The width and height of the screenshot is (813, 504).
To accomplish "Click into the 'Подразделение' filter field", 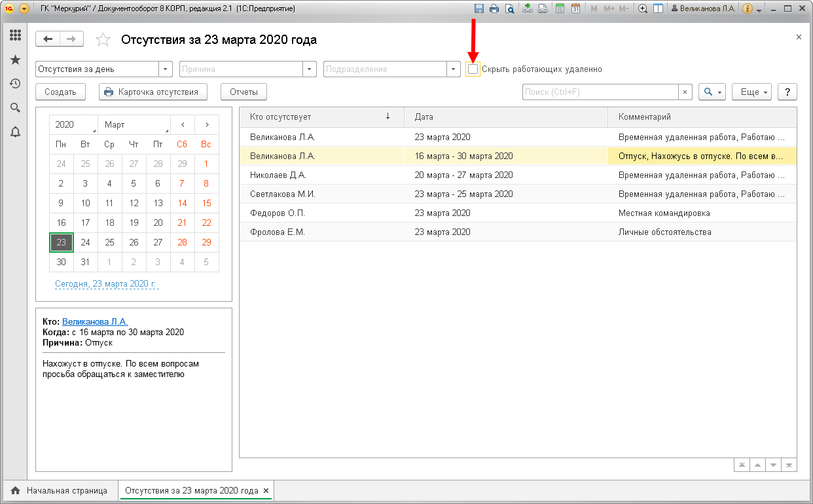I will pyautogui.click(x=386, y=69).
